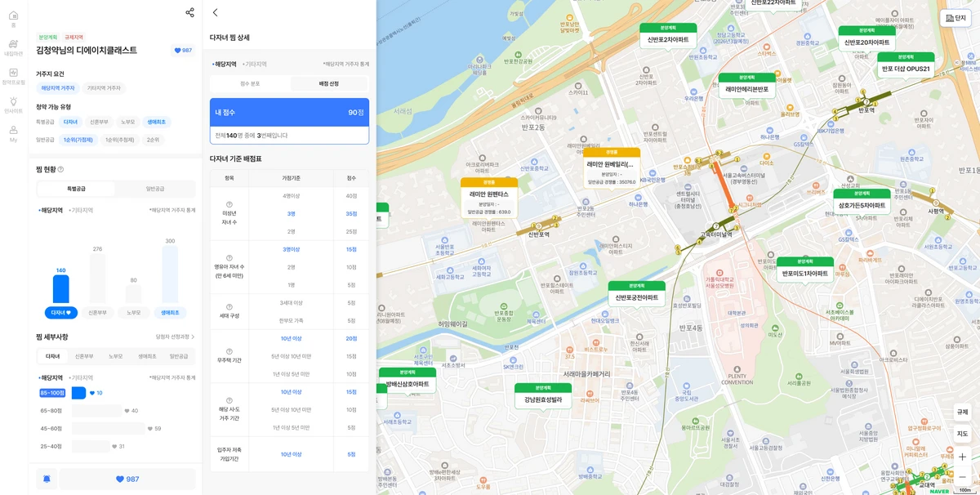980x495 pixels.
Task: Open 신반포궁전아파트 map marker
Action: (x=637, y=293)
